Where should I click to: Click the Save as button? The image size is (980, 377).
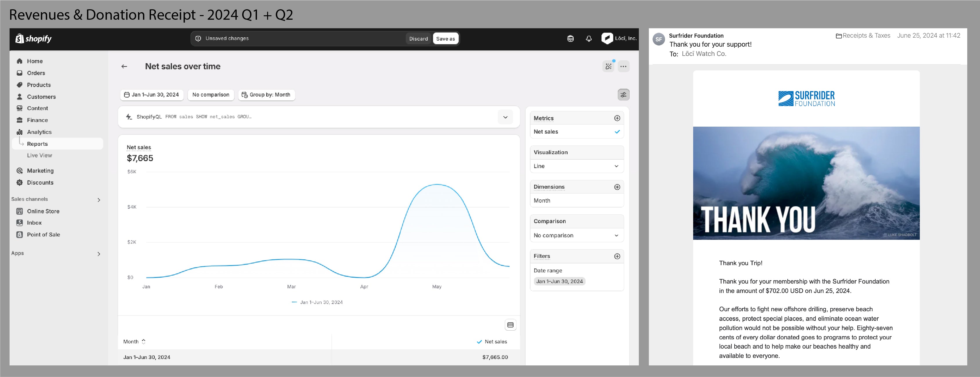[x=445, y=38]
